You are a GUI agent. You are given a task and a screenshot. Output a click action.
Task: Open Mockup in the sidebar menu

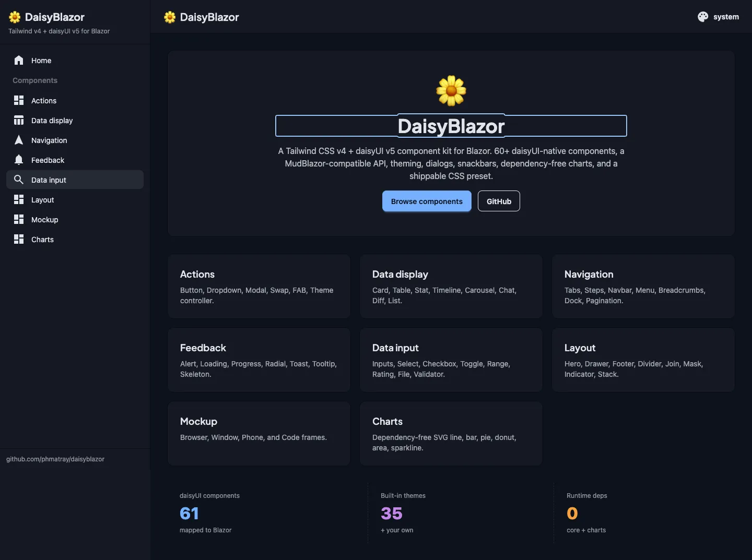(75, 220)
